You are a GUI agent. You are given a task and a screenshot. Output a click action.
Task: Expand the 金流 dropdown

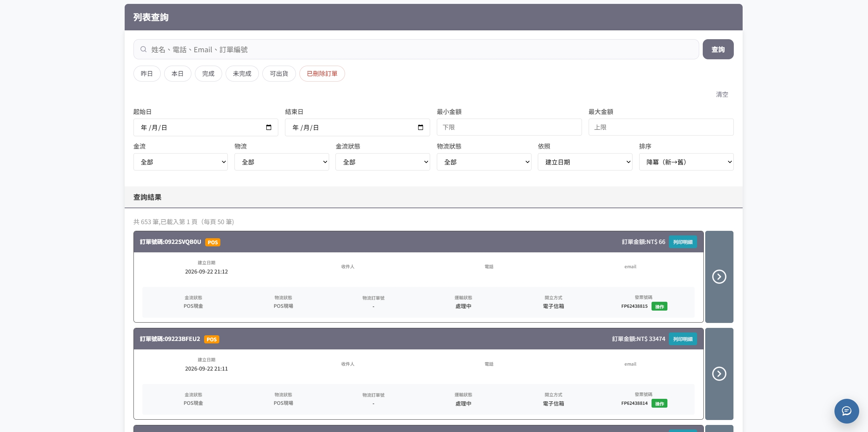point(180,162)
